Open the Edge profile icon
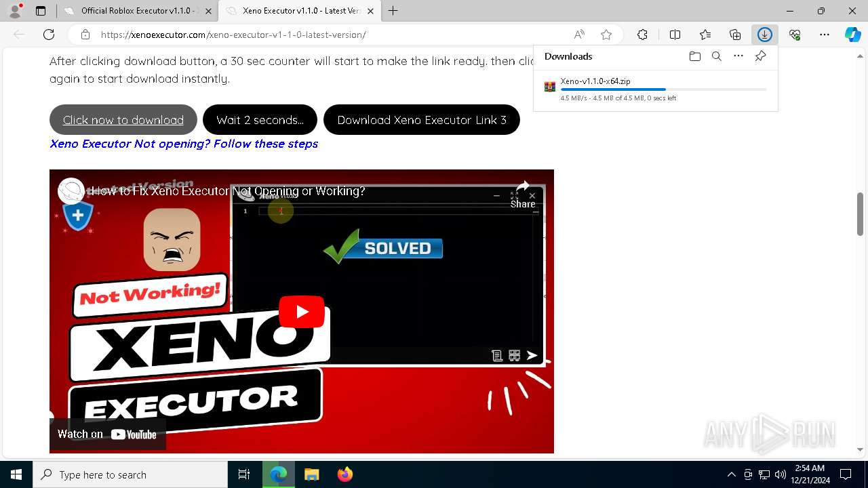This screenshot has width=868, height=488. click(15, 11)
